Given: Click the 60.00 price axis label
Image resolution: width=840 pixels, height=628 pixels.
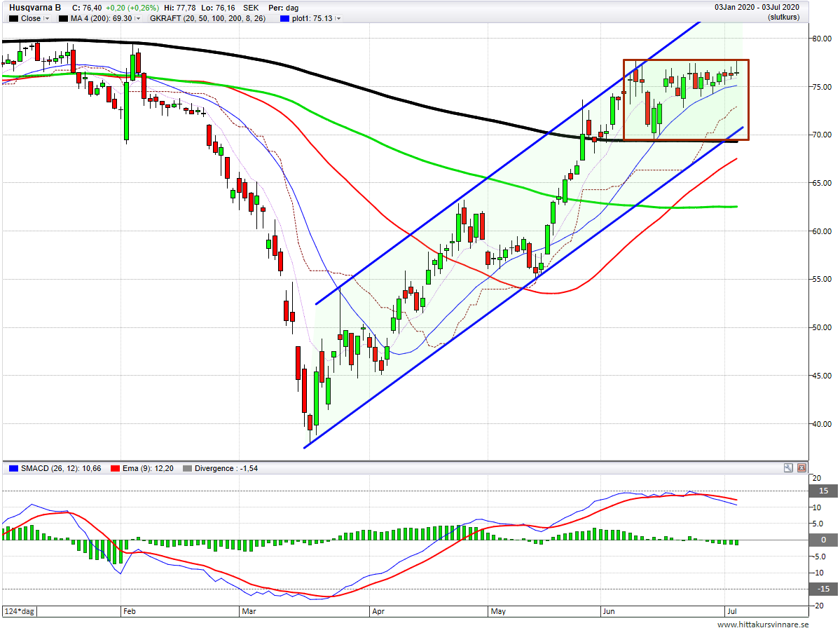Looking at the screenshot, I should coord(822,231).
